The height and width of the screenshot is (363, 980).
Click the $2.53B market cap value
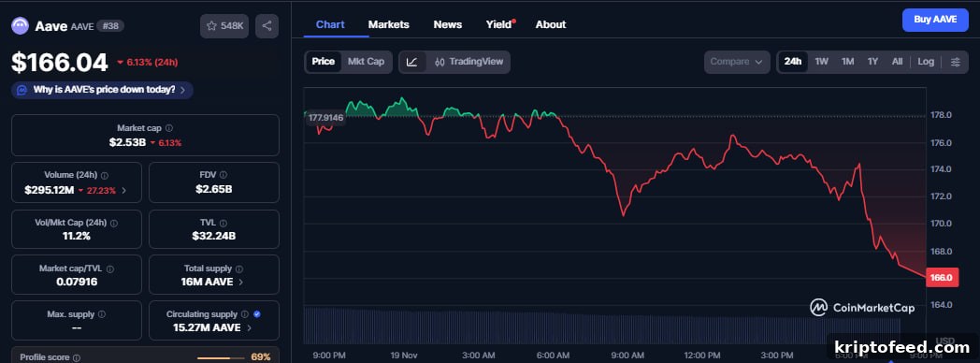tap(127, 142)
